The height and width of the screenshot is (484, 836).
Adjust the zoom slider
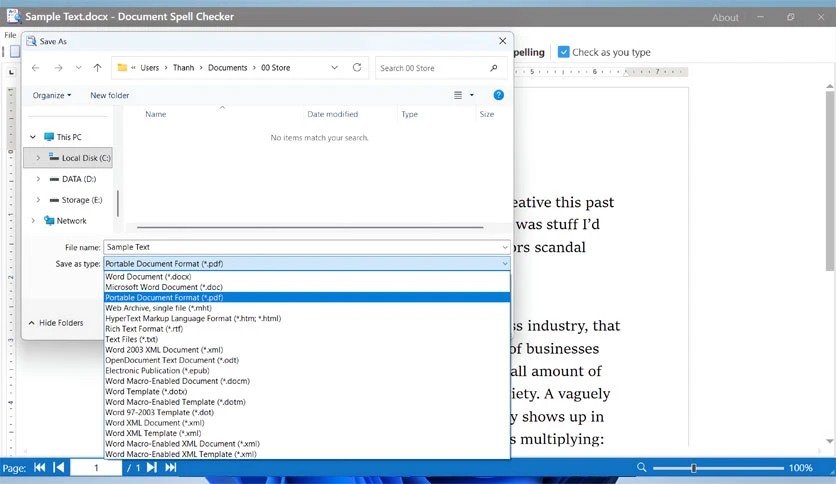[694, 468]
